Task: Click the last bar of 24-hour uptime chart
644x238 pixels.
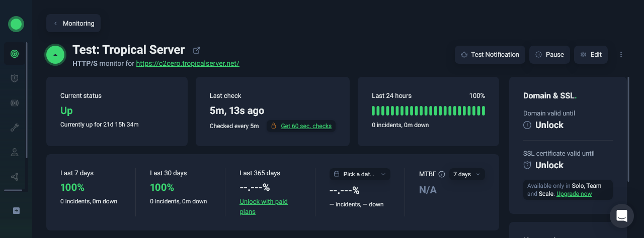Action: tap(483, 111)
